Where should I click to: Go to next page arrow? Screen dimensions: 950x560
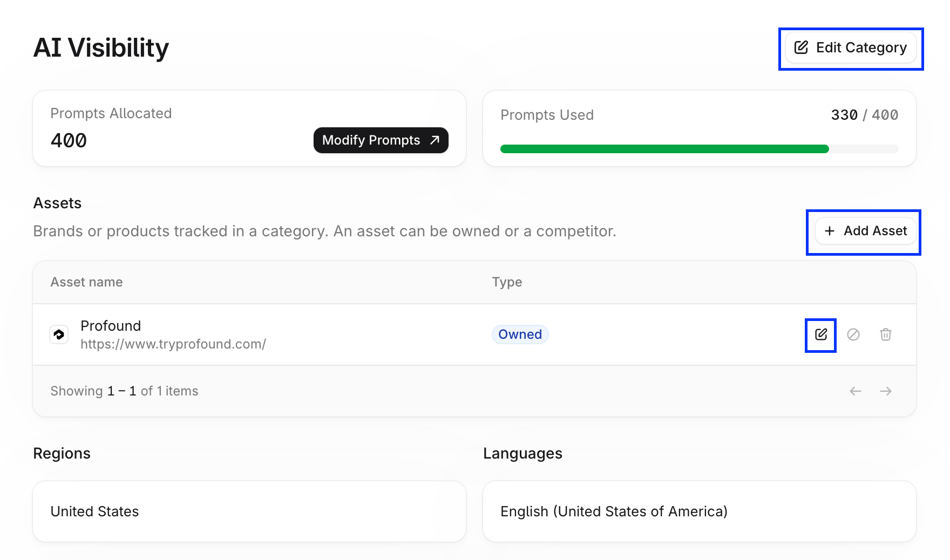[886, 391]
